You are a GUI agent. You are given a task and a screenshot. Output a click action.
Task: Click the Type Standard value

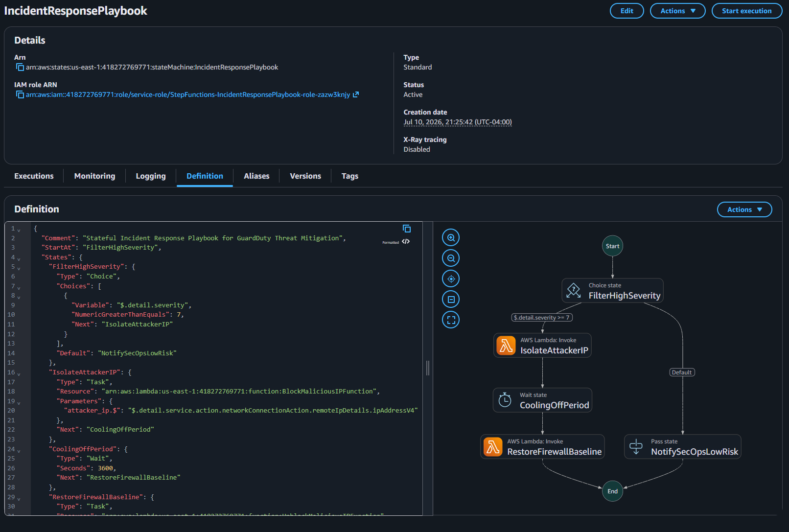418,67
